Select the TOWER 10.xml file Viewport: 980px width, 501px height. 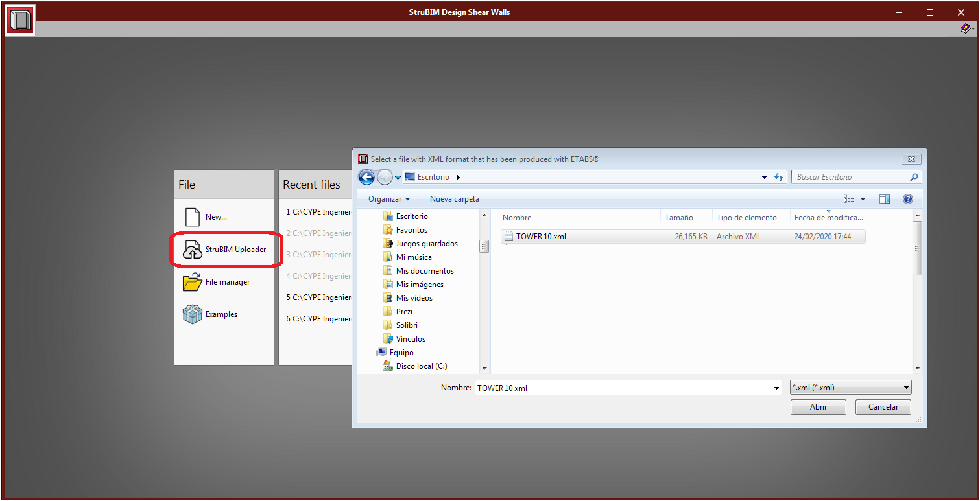point(541,237)
